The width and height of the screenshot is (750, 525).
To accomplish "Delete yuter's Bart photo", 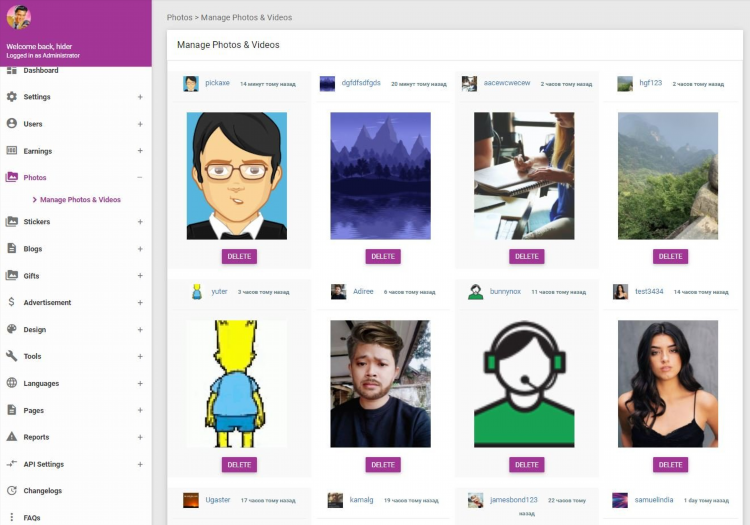I will pos(239,465).
